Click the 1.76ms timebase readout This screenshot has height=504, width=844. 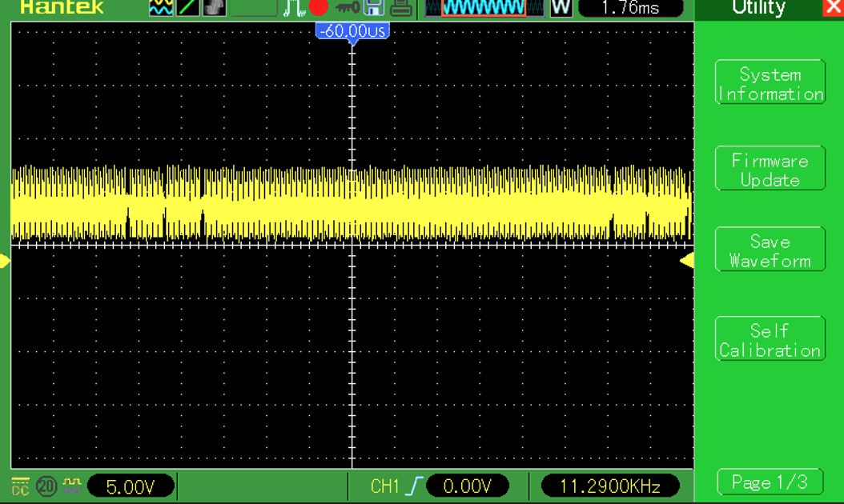630,8
